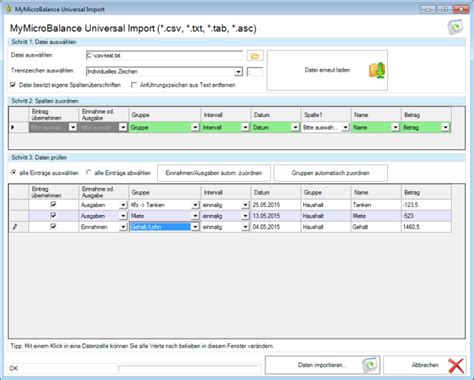Click the name cell 'Gehalt'
The width and height of the screenshot is (474, 380).
376,227
